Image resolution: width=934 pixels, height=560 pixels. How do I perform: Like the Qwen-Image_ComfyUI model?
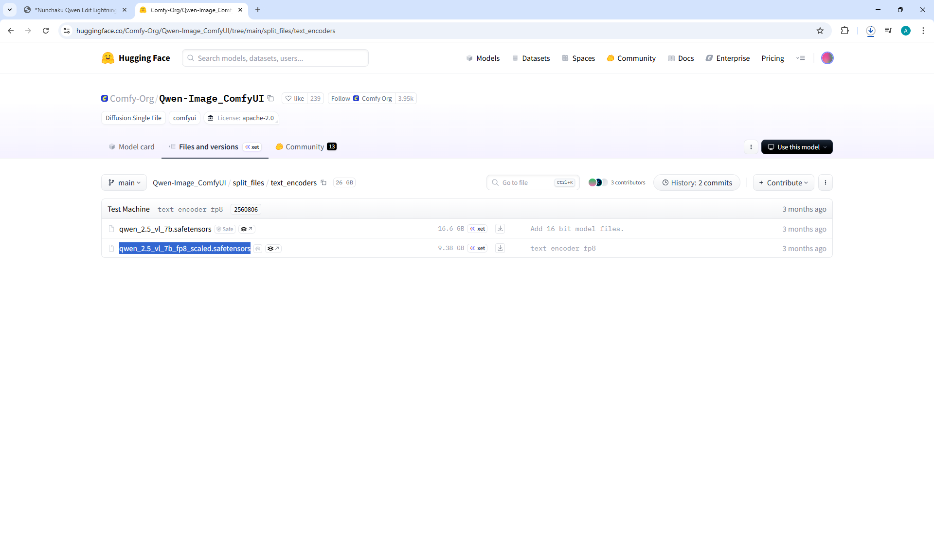point(294,98)
